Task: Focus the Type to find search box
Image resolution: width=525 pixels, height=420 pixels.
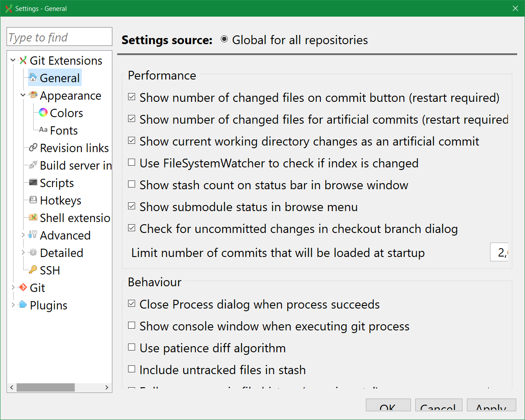Action: coord(59,37)
